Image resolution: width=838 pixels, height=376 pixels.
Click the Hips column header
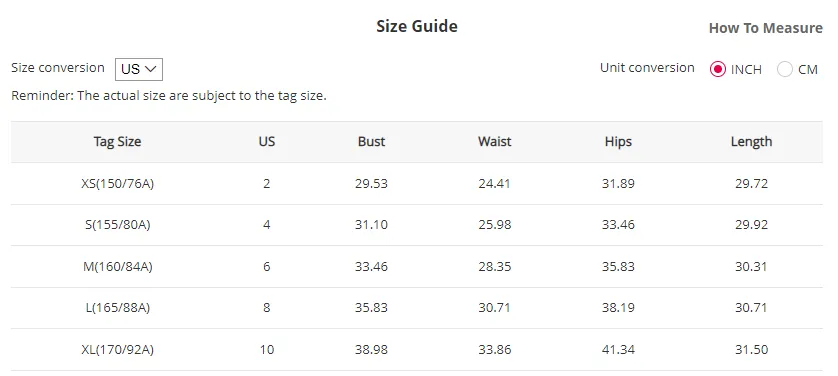(x=618, y=142)
